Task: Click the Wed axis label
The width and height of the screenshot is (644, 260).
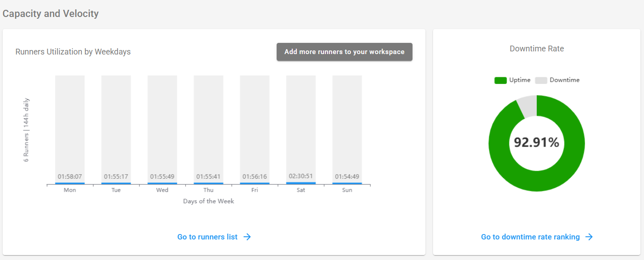Action: pyautogui.click(x=162, y=190)
